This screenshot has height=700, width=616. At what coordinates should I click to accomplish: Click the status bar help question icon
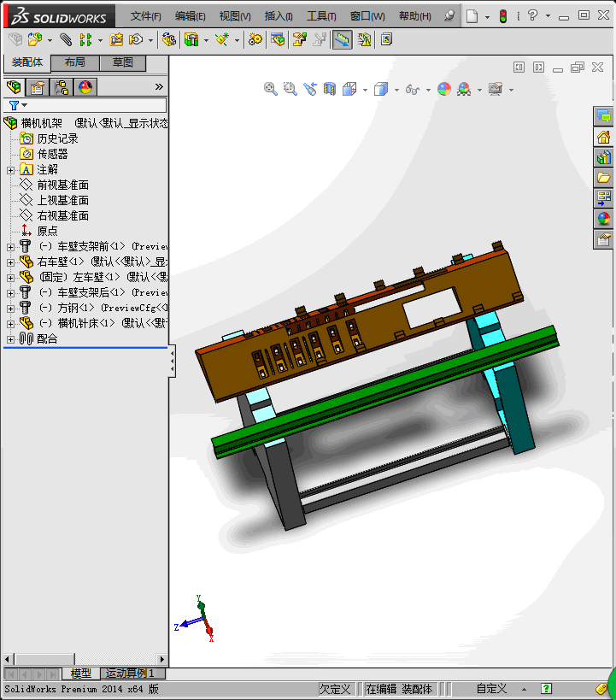tap(546, 688)
